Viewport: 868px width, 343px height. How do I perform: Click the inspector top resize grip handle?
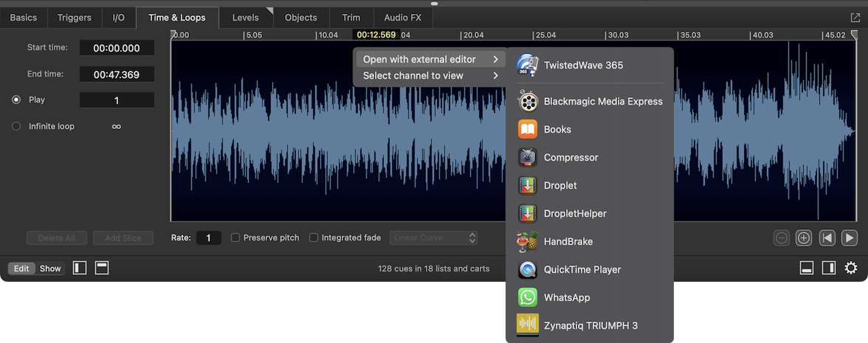pyautogui.click(x=434, y=3)
